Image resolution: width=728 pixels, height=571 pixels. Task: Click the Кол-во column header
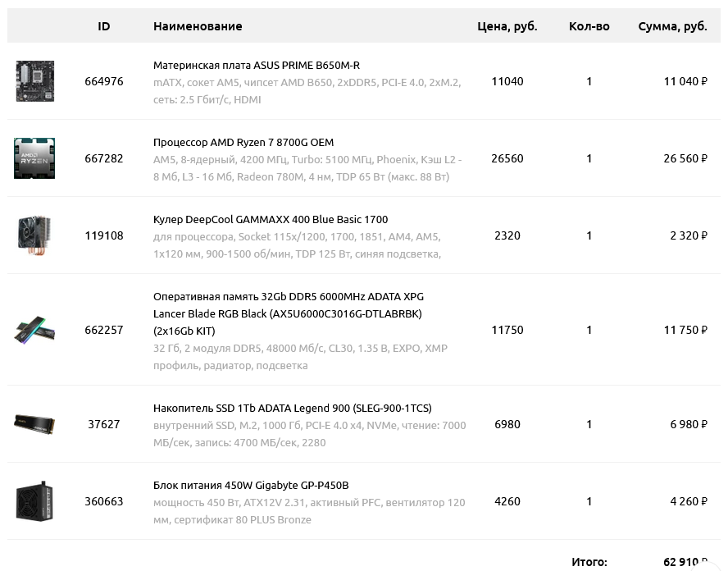(589, 26)
